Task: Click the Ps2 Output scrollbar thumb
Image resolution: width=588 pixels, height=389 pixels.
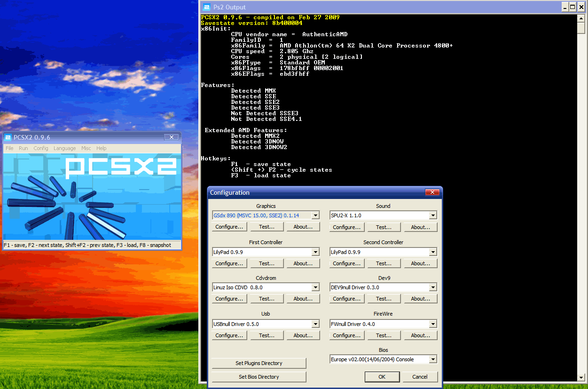Action: click(581, 28)
